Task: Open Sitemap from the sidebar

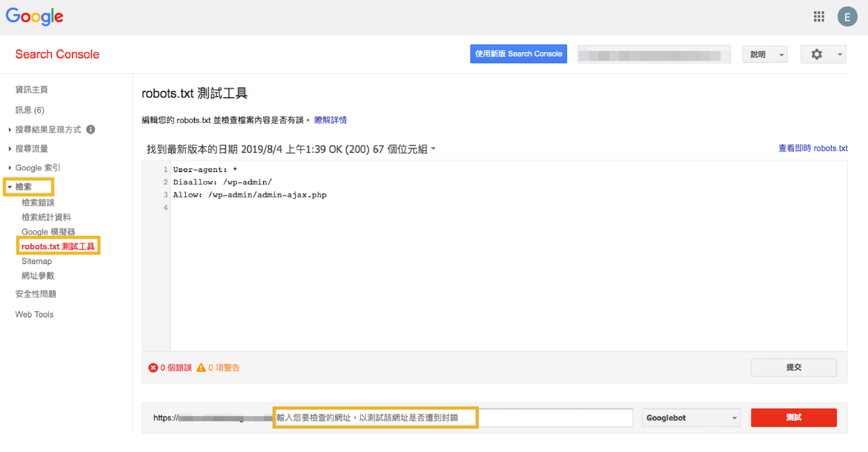Action: coord(36,261)
